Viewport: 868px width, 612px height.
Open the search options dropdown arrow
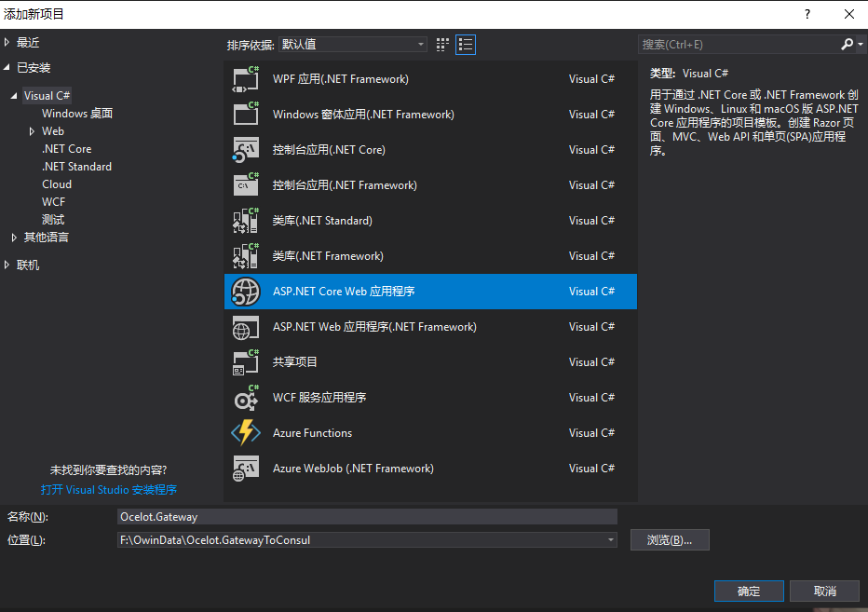tap(861, 45)
